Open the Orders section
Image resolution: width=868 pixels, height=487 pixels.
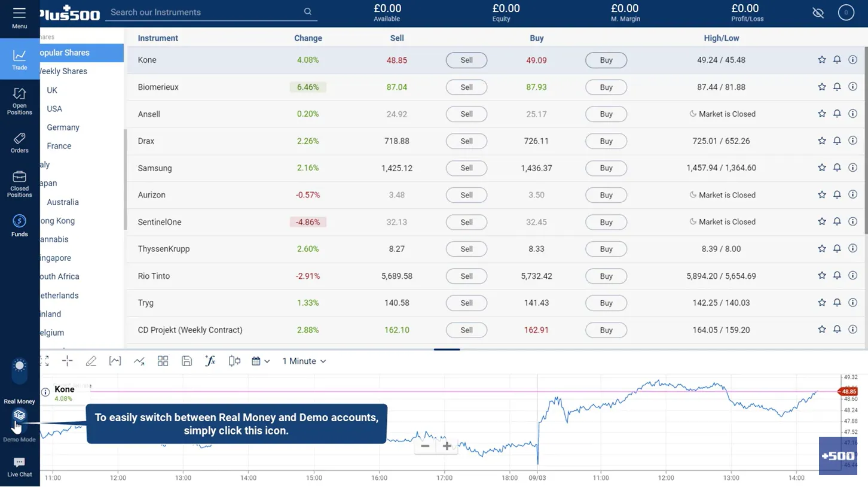(20, 142)
